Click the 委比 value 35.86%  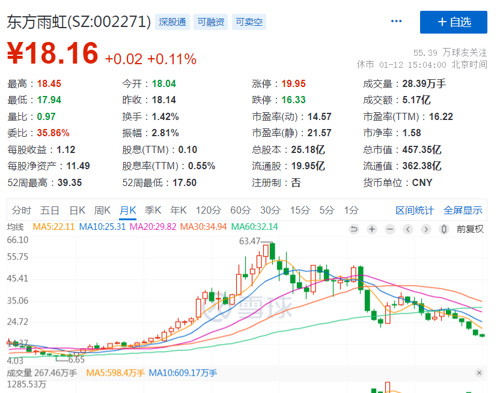53,133
